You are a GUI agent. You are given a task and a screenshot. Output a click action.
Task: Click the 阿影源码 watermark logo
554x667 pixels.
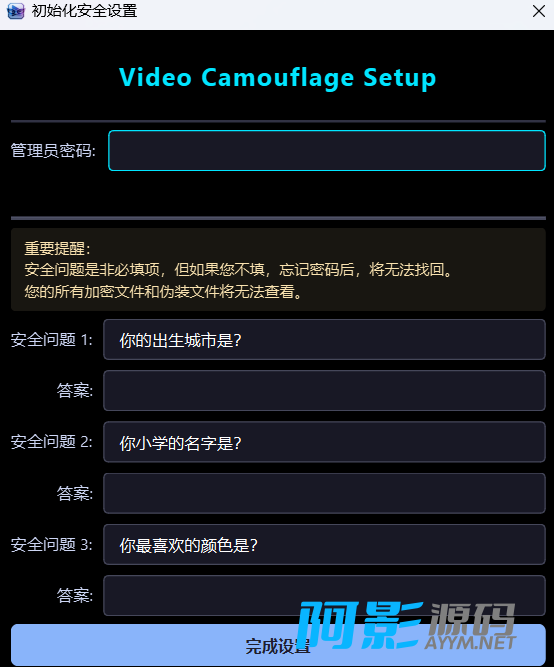pyautogui.click(x=407, y=626)
